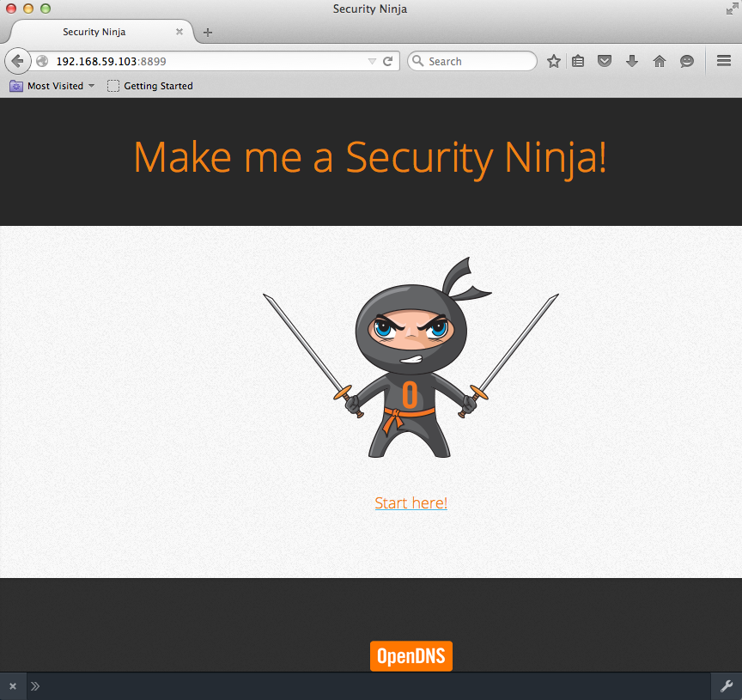Click the Start here! link
Screen dimensions: 742x700
tap(411, 502)
